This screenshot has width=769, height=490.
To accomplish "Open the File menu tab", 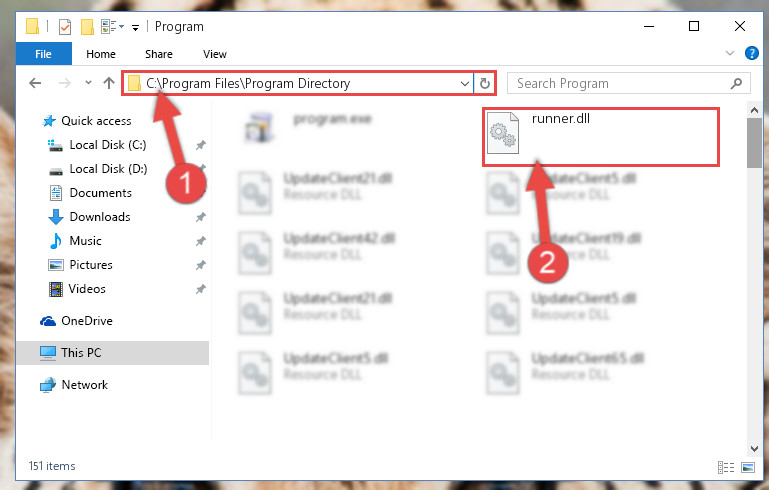I will [44, 54].
